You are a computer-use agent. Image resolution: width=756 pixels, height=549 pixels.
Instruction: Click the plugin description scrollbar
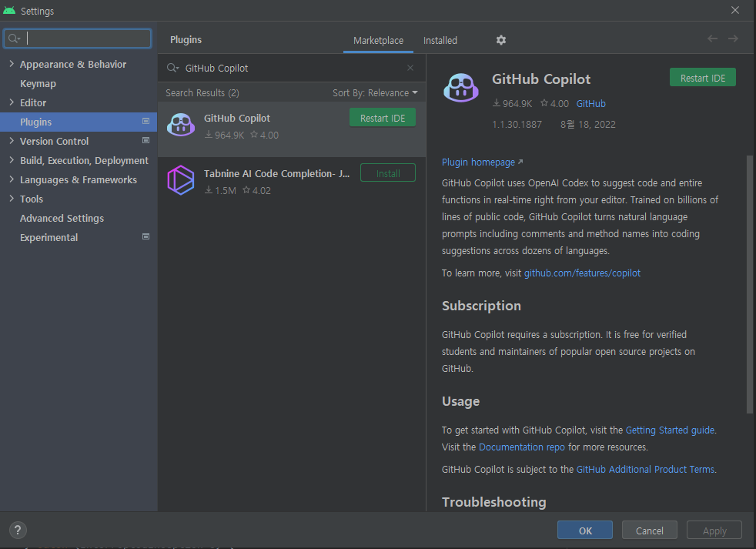(749, 284)
